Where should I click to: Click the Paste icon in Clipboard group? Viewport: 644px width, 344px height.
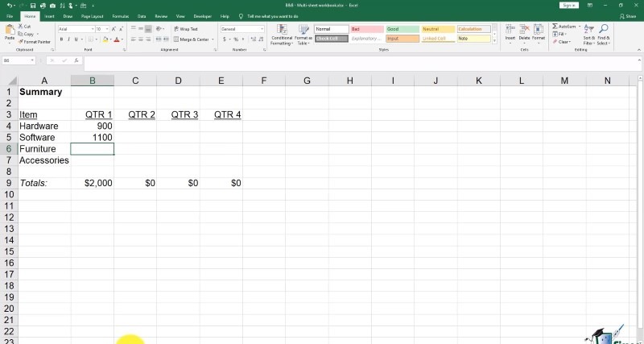(x=9, y=32)
